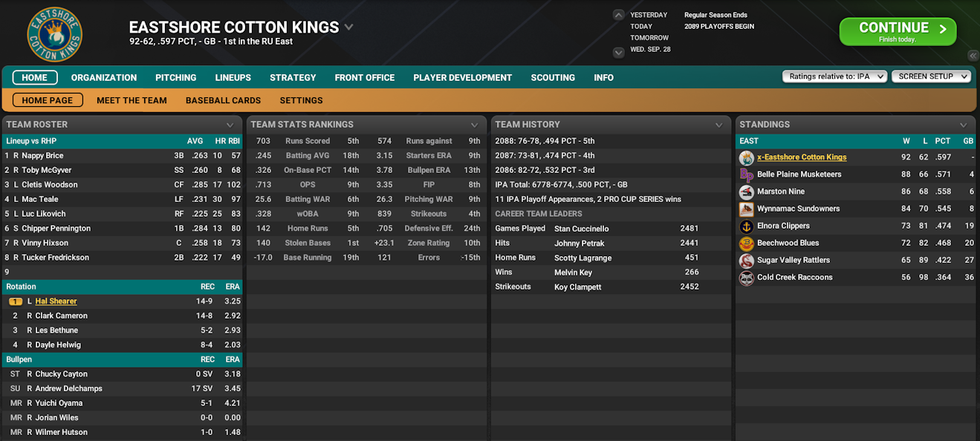Screen dimensions: 980x441
Task: Click Stan Cuccinello career games leader
Action: coord(582,229)
